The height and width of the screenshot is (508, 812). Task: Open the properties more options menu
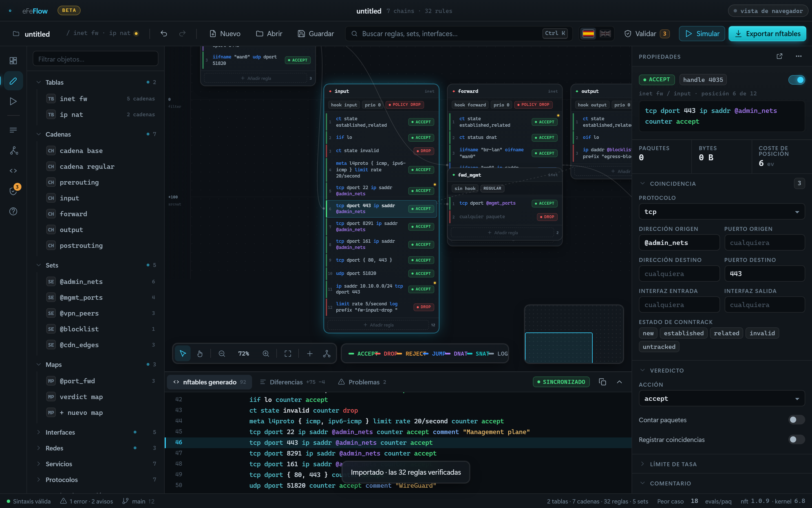click(x=798, y=56)
